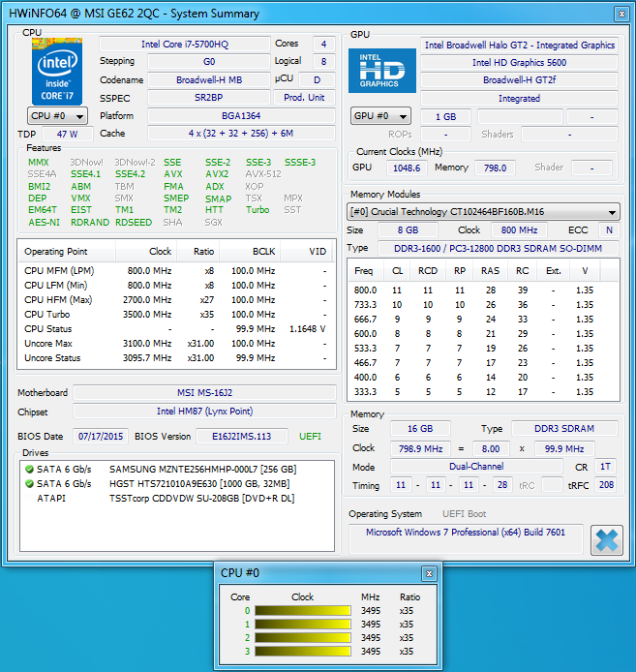Click the CR value 1T
The image size is (636, 672).
coord(605,467)
